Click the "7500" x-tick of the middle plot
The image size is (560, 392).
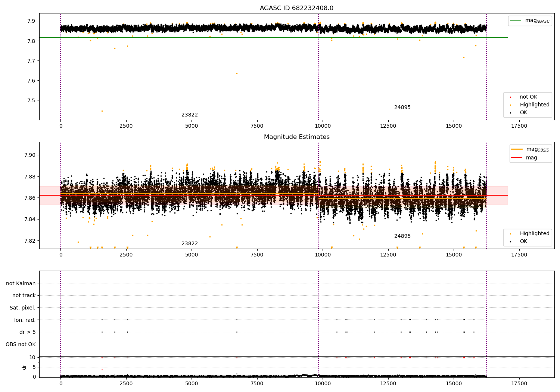(x=257, y=255)
